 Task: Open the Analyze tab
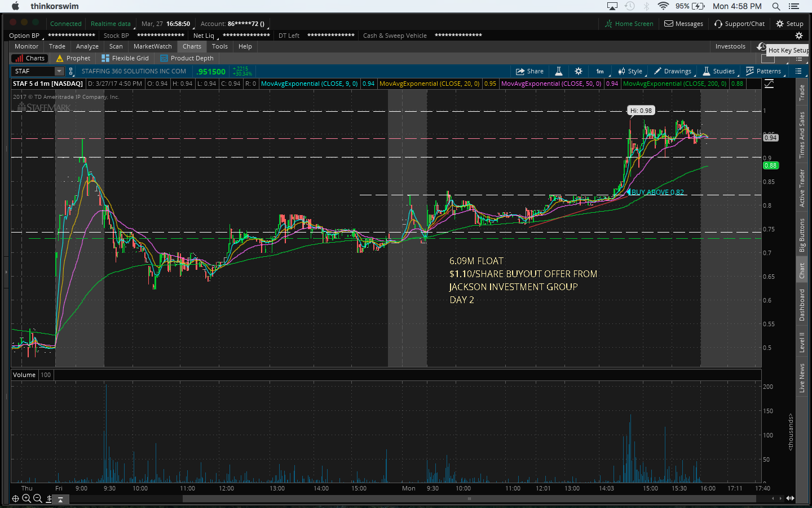coord(87,46)
